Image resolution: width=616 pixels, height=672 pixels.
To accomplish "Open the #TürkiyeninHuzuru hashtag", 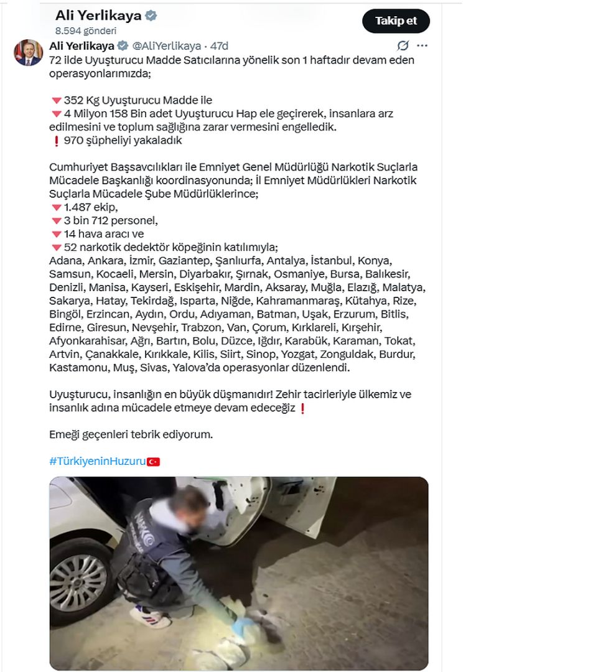I will (97, 461).
